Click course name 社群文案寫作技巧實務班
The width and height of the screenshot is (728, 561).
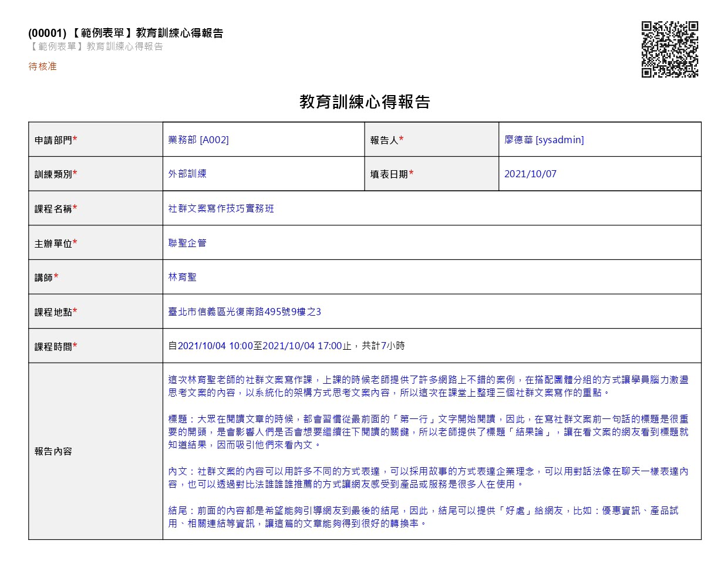point(221,208)
